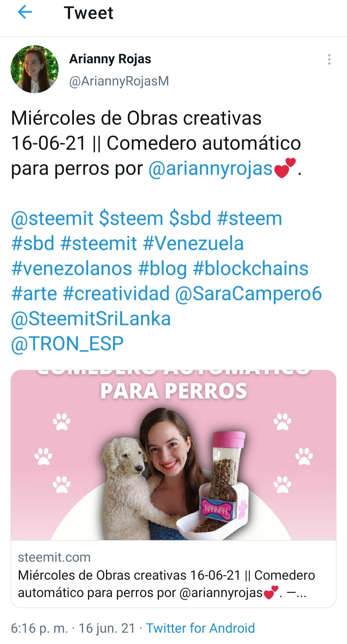Open the @ariannyrojas mention link
This screenshot has height=644, width=347.
211,168
